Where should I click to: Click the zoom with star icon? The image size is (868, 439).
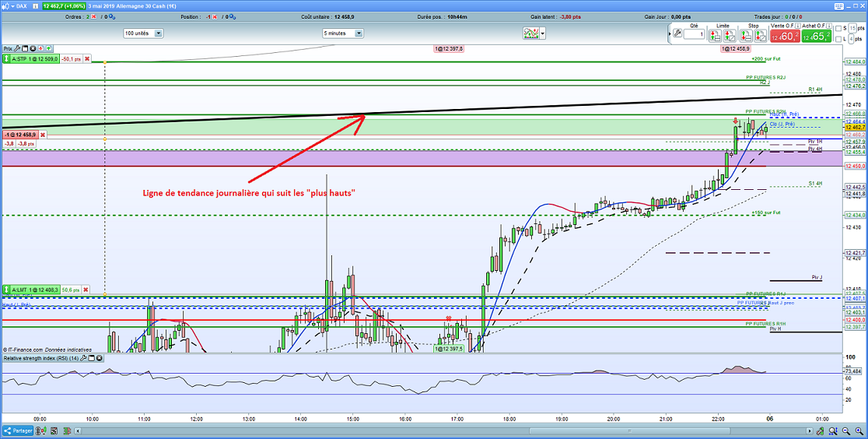click(832, 430)
